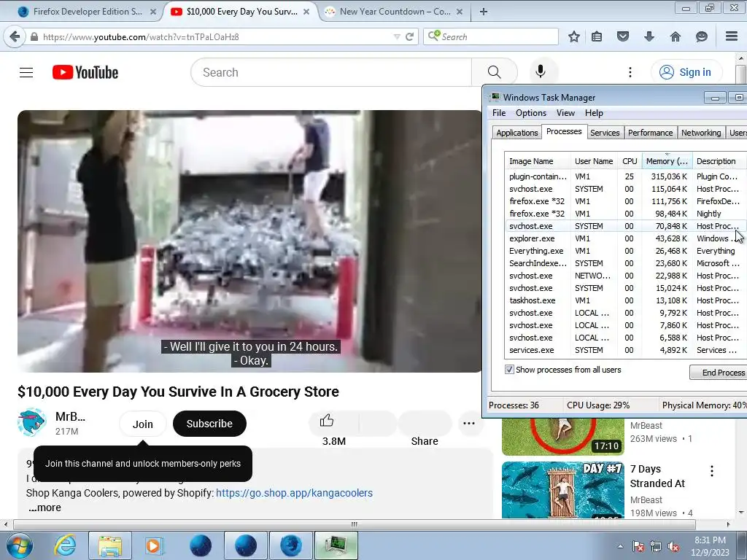The height and width of the screenshot is (560, 747).
Task: Sort processes by Image Name column
Action: tap(537, 161)
